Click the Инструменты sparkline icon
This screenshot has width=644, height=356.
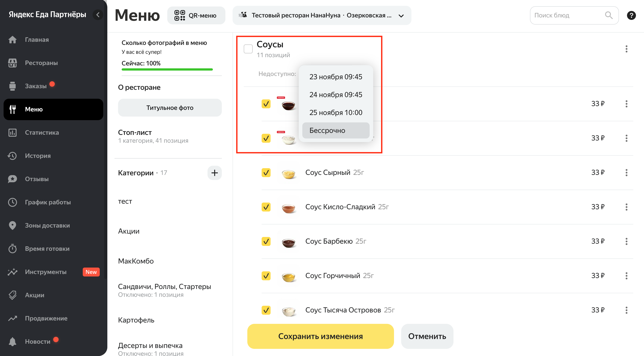pyautogui.click(x=12, y=272)
